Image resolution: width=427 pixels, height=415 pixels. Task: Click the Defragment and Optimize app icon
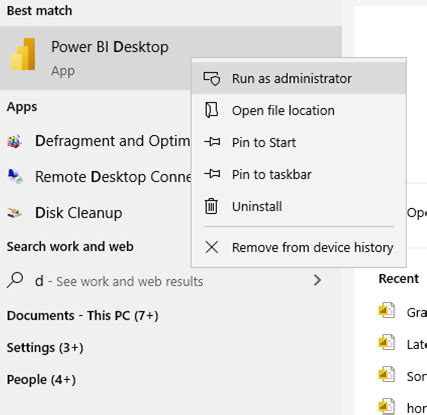pos(15,142)
